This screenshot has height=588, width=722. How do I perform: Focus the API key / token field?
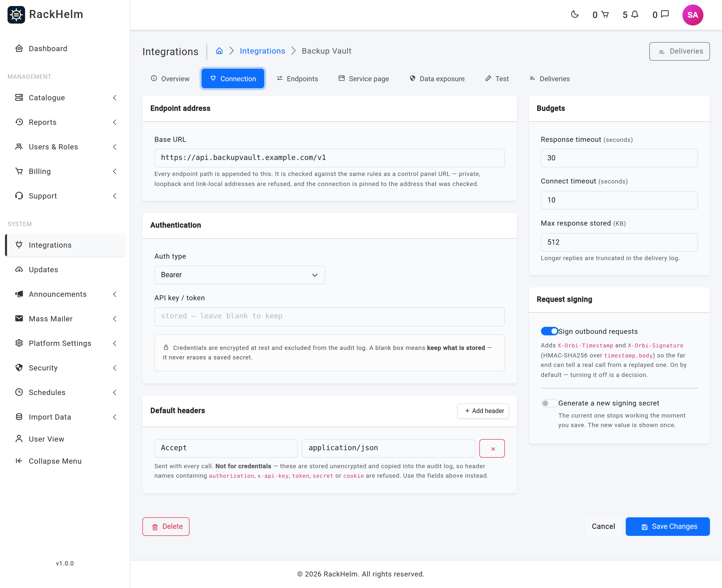[x=329, y=316]
